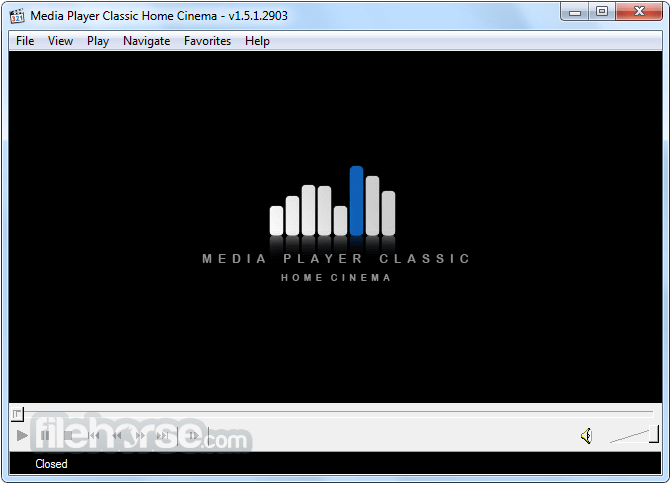Open the Help menu

click(x=257, y=41)
